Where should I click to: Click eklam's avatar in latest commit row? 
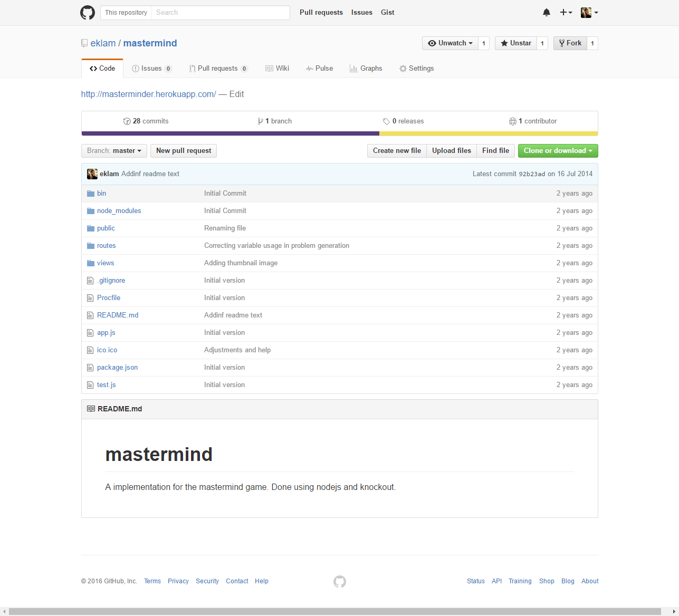click(92, 174)
